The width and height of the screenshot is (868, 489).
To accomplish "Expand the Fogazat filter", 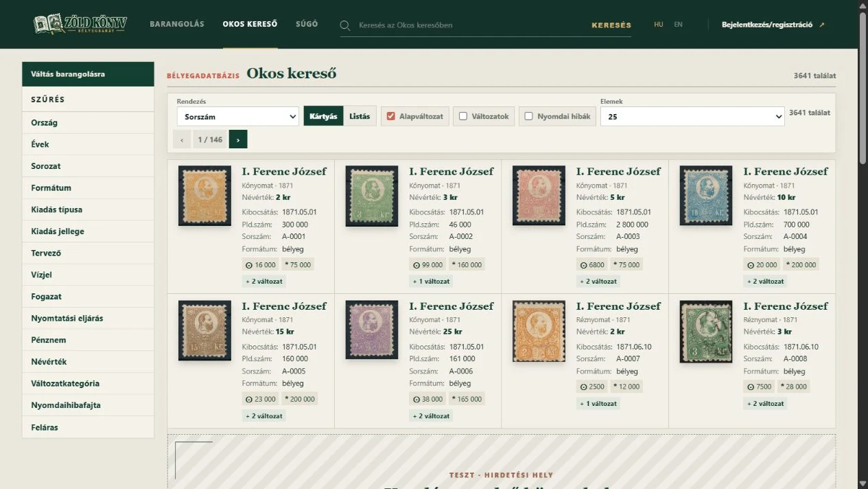I will click(88, 297).
